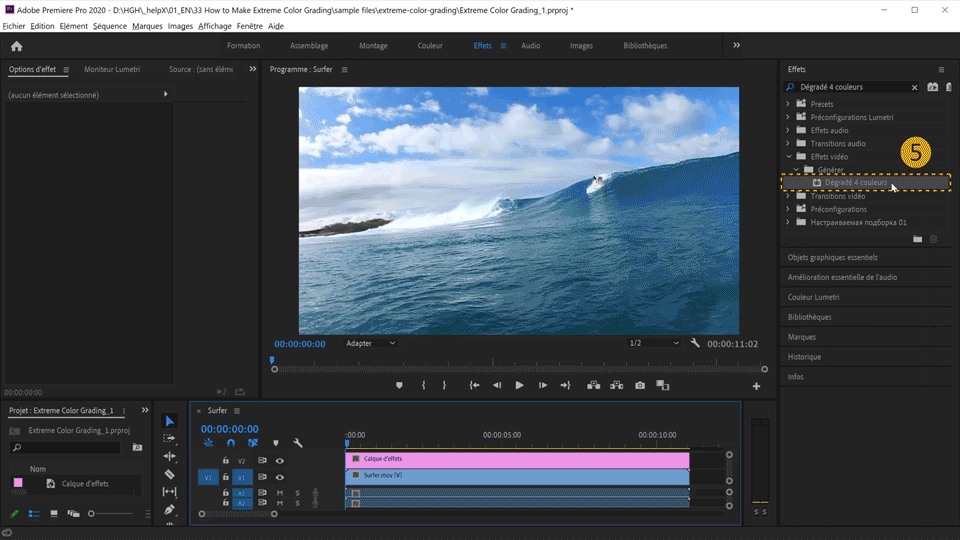Open the Adapter zoom level dropdown
The height and width of the screenshot is (540, 960).
370,343
